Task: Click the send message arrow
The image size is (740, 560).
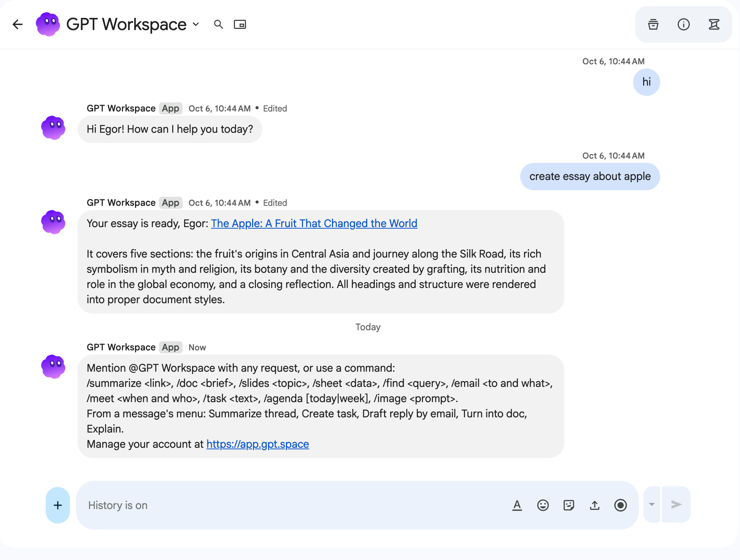Action: tap(676, 504)
